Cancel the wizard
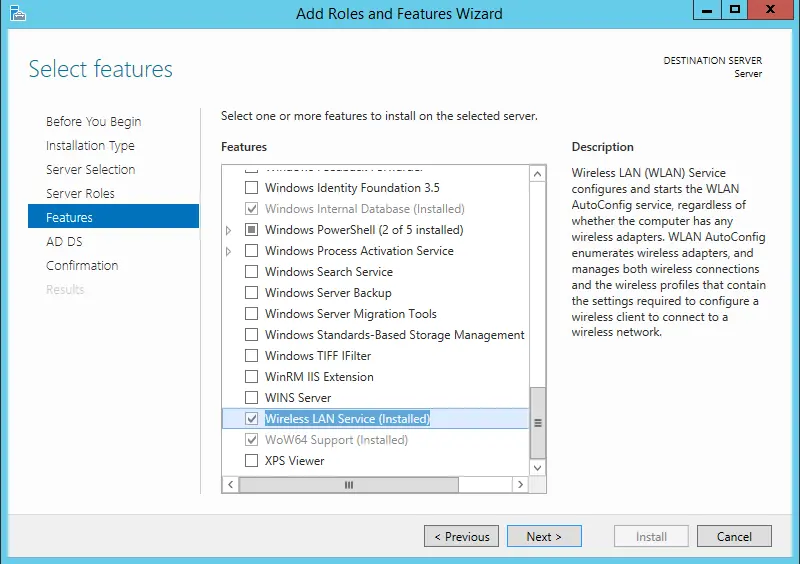Image resolution: width=800 pixels, height=564 pixels. coord(734,537)
